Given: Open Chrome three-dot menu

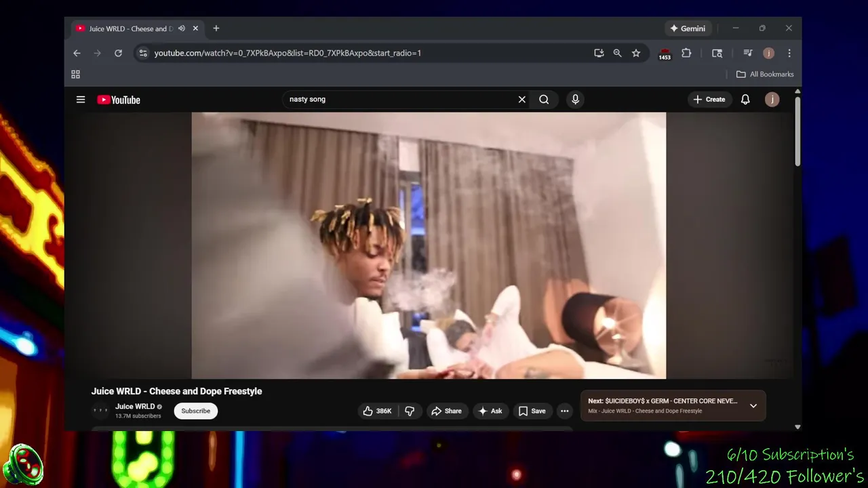Looking at the screenshot, I should (x=789, y=53).
